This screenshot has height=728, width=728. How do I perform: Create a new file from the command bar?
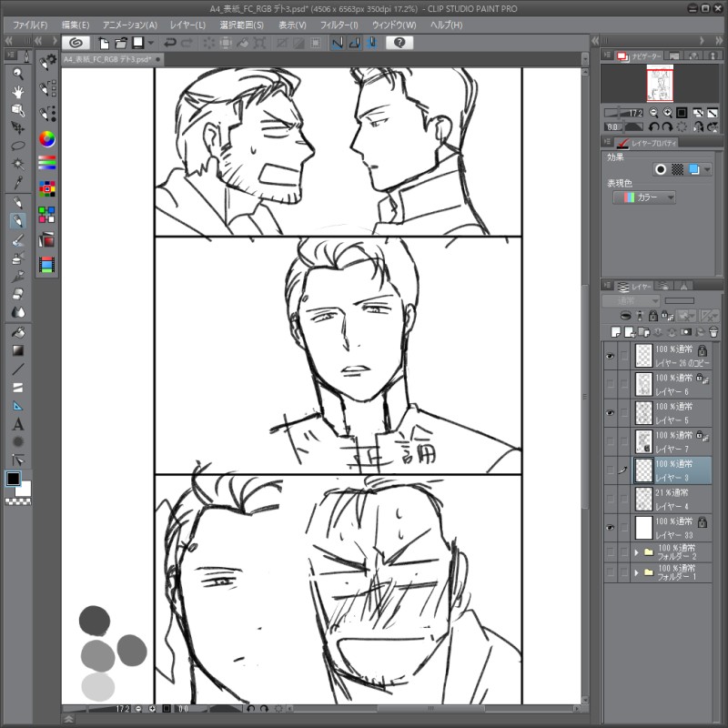104,43
